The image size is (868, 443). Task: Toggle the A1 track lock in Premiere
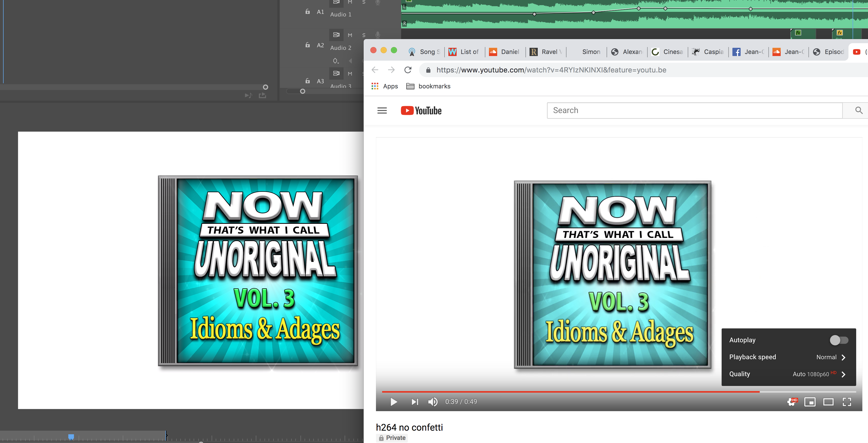point(307,12)
